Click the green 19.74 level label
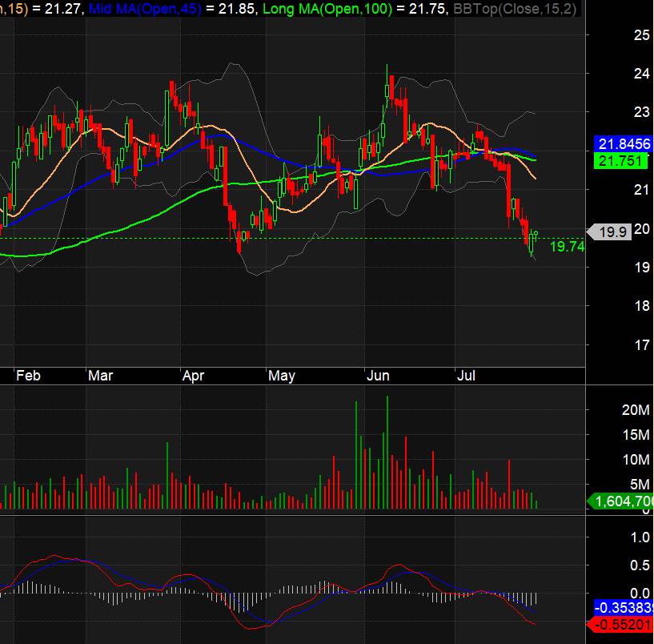This screenshot has height=644, width=654. tap(568, 247)
